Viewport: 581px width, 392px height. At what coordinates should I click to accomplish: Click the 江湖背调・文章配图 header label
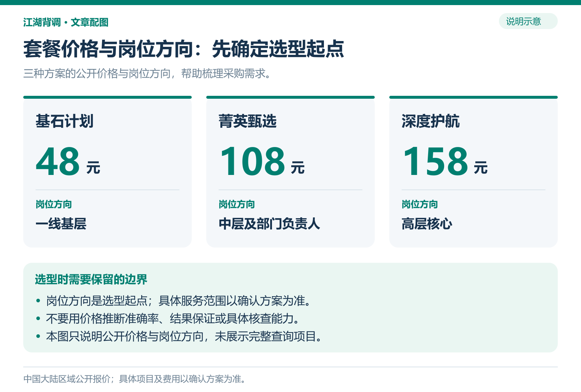pyautogui.click(x=66, y=22)
